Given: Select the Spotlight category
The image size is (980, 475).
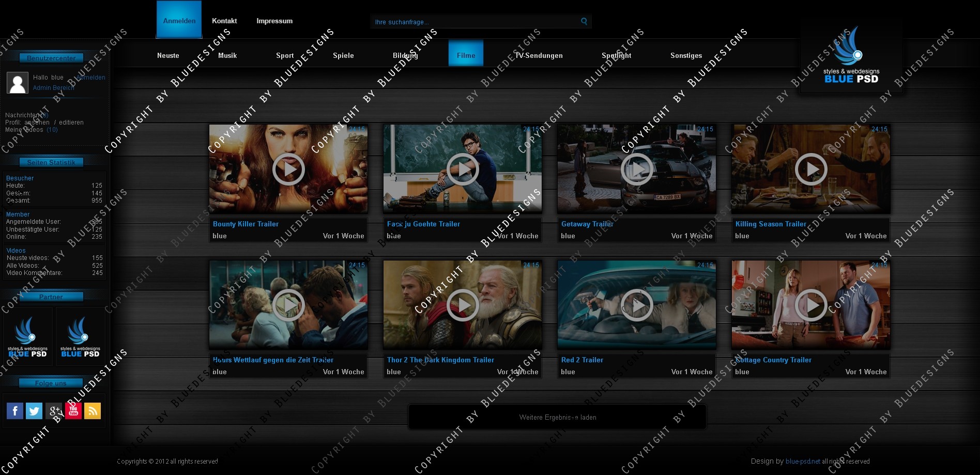Looking at the screenshot, I should (616, 55).
